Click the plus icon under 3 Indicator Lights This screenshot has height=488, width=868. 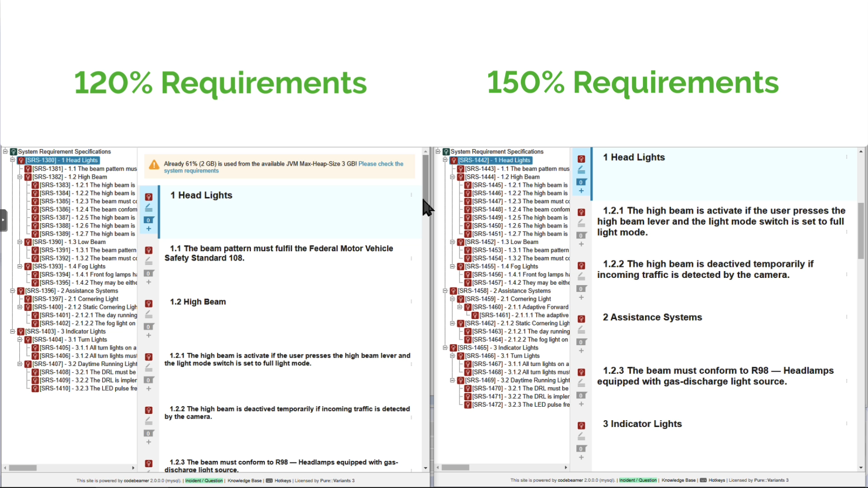click(x=581, y=457)
